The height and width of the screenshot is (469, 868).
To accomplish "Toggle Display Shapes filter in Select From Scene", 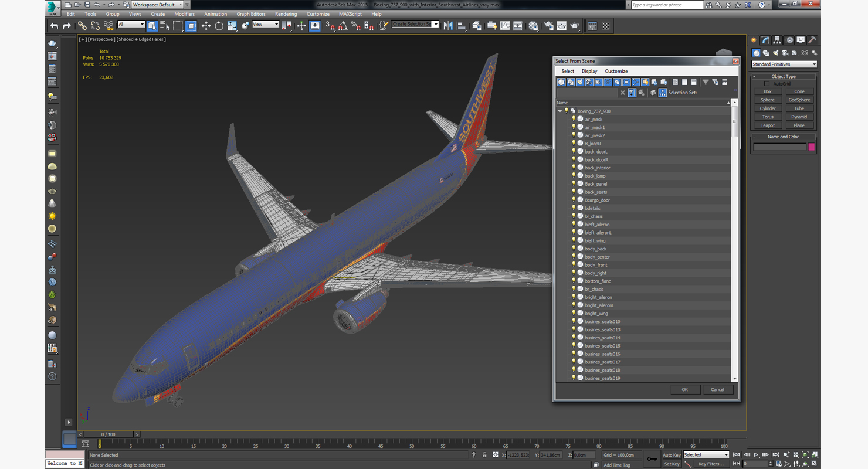I will (571, 82).
